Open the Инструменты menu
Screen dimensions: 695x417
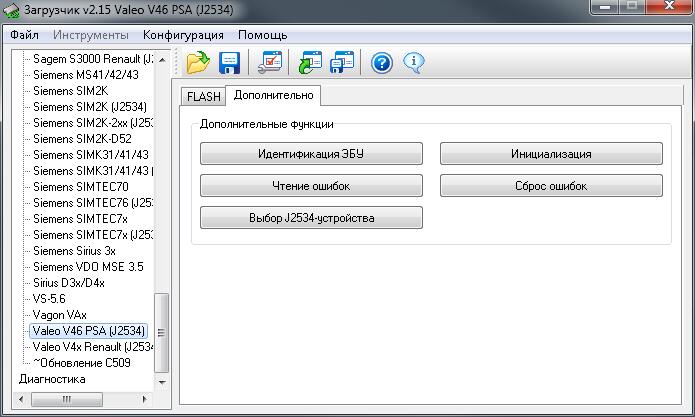(x=91, y=35)
